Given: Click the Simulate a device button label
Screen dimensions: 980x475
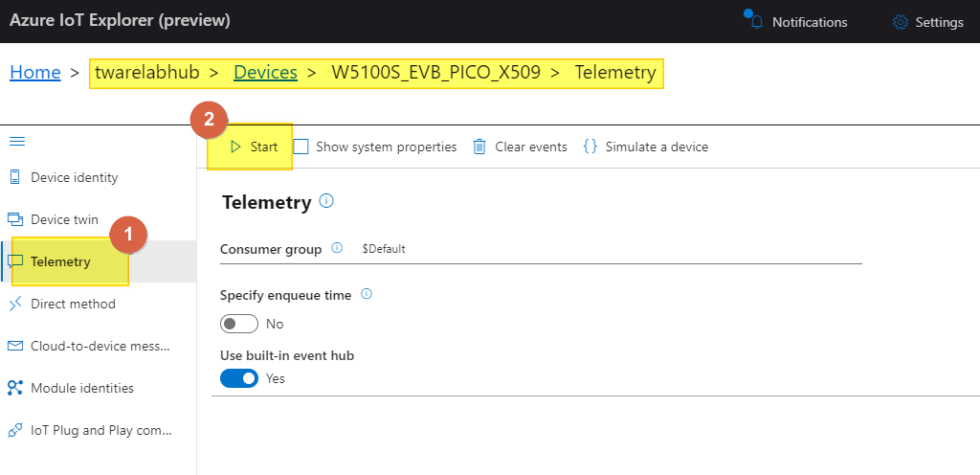Looking at the screenshot, I should pos(657,147).
